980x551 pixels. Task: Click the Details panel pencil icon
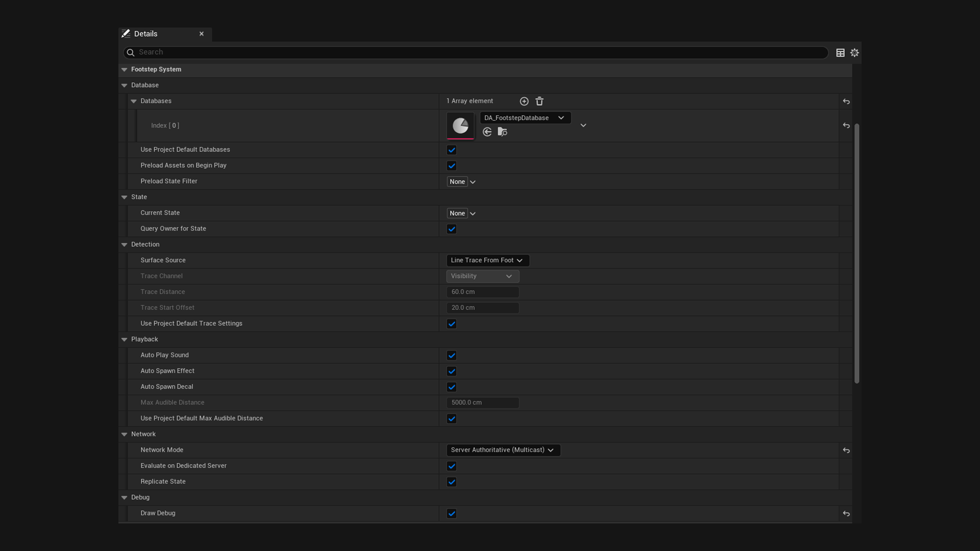pos(126,34)
